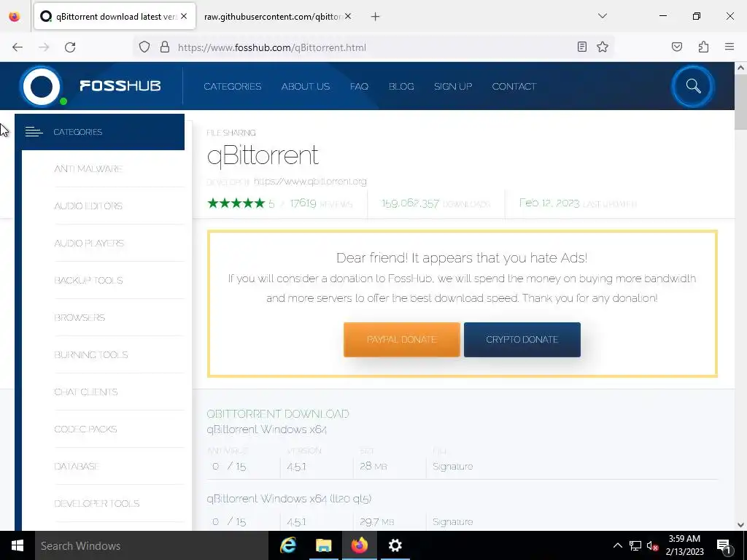The image size is (747, 560).
Task: Open the extensions puzzle icon
Action: click(704, 47)
